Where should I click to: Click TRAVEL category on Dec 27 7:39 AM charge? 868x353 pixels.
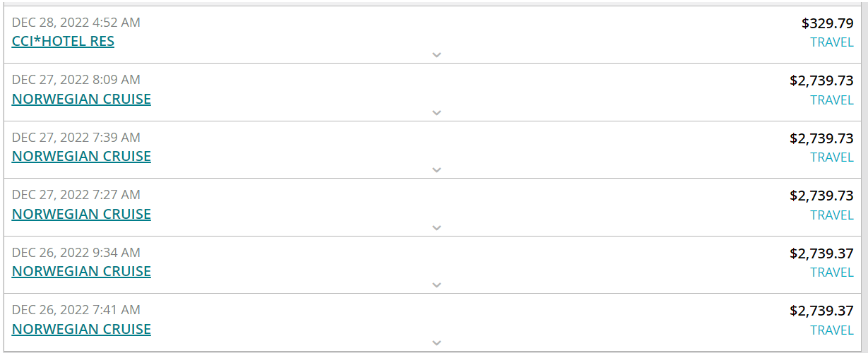831,157
